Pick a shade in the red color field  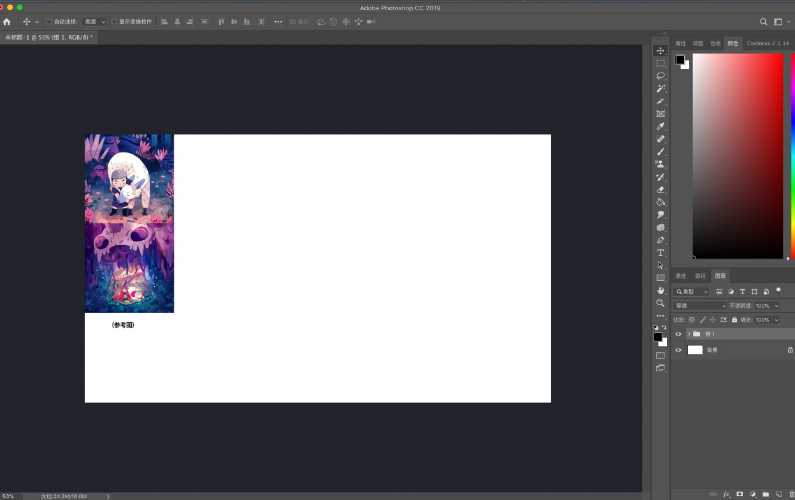pyautogui.click(x=738, y=156)
